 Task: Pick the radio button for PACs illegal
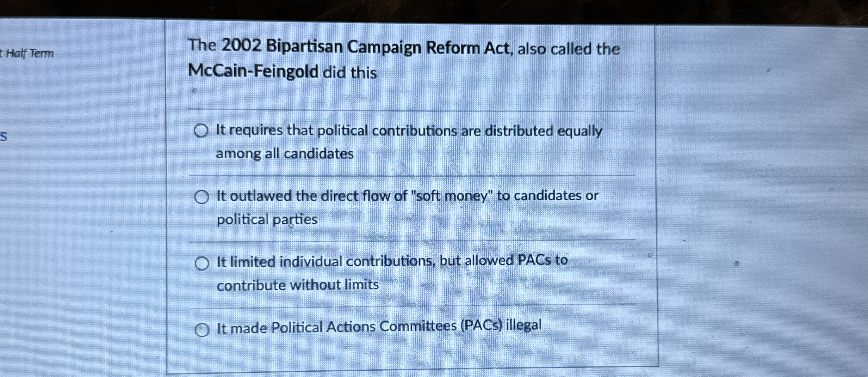[x=202, y=330]
